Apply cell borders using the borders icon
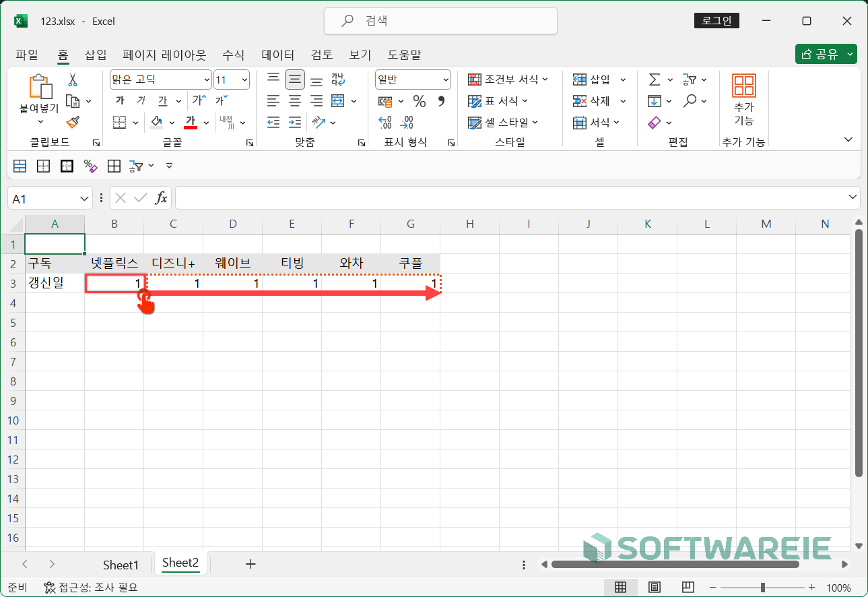The height and width of the screenshot is (597, 868). click(120, 122)
